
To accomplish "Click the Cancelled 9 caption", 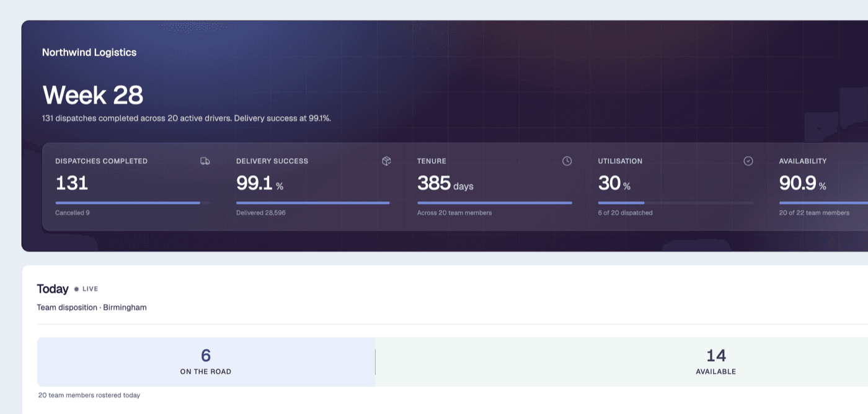I will [73, 213].
